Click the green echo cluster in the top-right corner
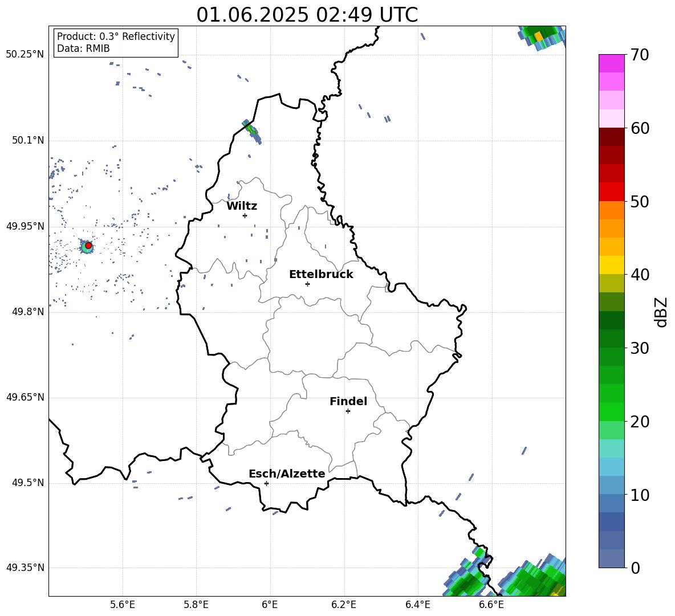Viewport: 675px width, 616px height. coord(542,37)
